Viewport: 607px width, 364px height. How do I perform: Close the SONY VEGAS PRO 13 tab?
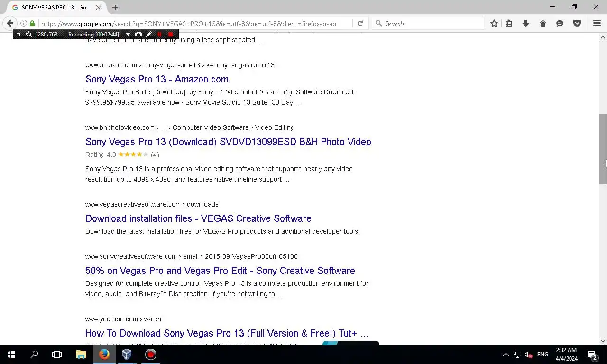(99, 7)
